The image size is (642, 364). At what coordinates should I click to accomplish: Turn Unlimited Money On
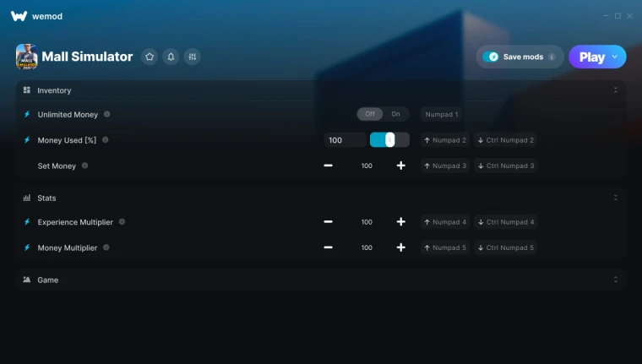(x=395, y=114)
